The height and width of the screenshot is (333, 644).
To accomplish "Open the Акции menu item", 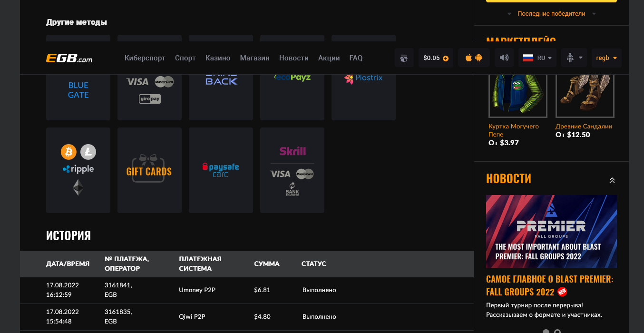I will click(x=329, y=58).
